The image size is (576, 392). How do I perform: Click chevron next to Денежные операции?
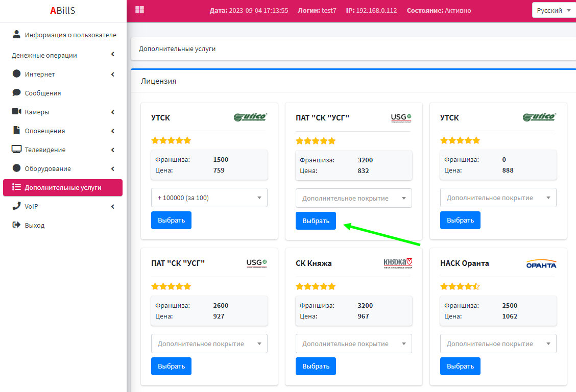(x=113, y=54)
